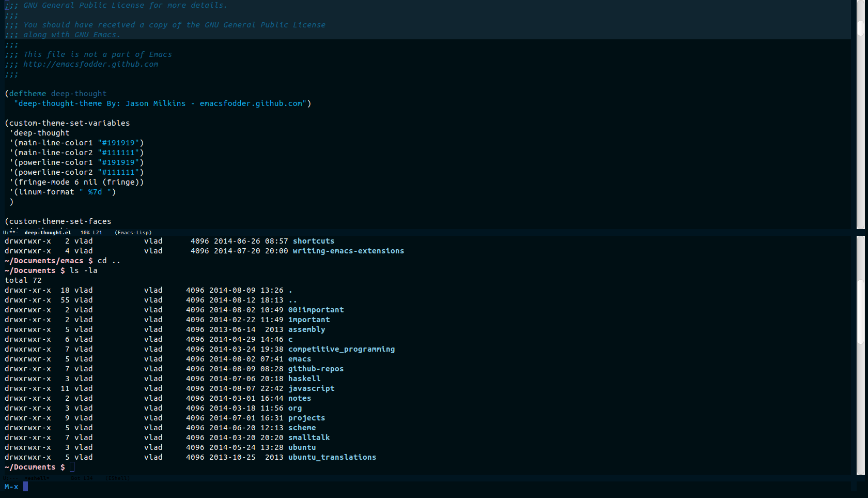Click the U:**- buffer status indicator
This screenshot has width=868, height=498.
point(10,233)
